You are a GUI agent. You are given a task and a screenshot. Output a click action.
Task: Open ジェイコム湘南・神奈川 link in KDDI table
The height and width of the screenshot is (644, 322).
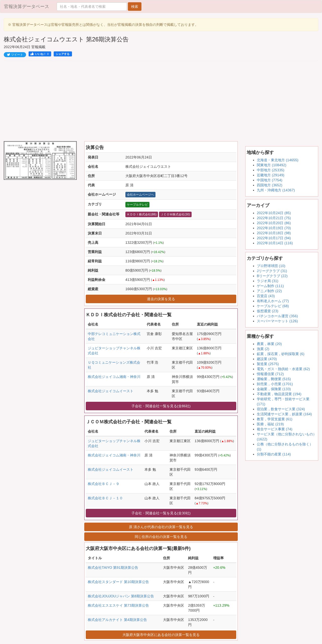click(x=114, y=377)
